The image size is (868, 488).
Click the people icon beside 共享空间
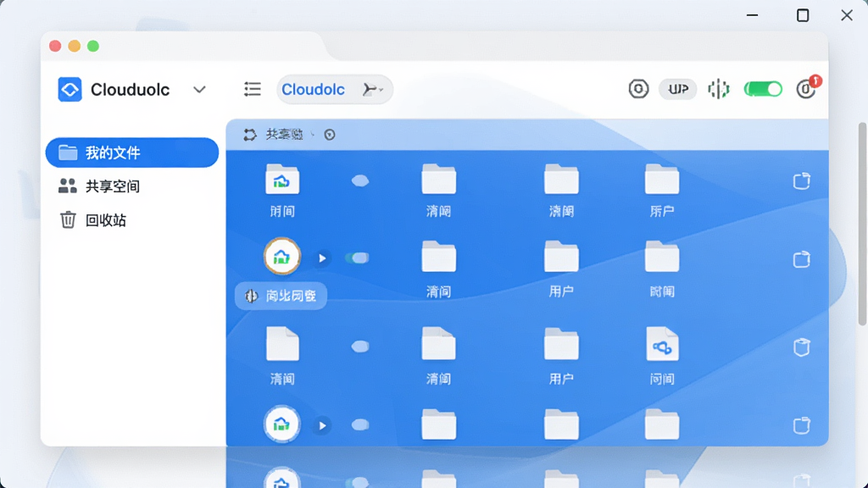pos(68,186)
